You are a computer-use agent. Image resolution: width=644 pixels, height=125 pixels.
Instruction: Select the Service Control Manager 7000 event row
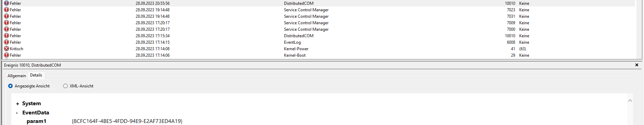[x=319, y=29]
